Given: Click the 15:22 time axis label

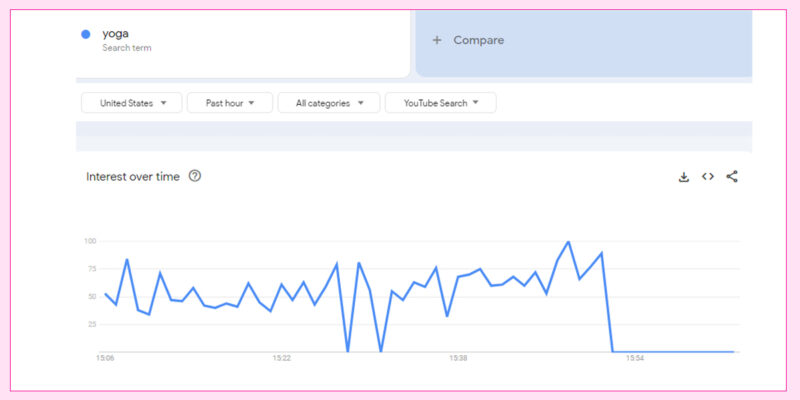Looking at the screenshot, I should [281, 357].
